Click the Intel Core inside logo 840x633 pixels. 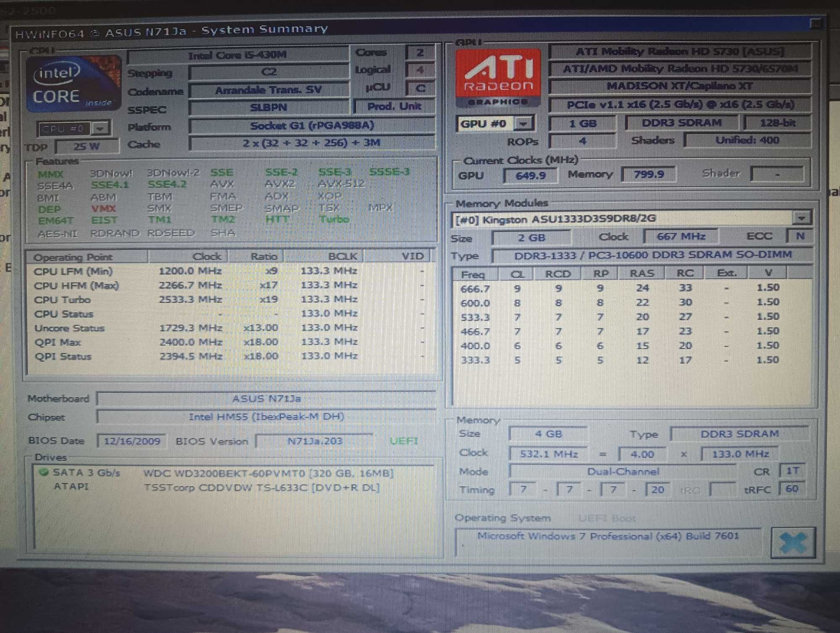pos(73,83)
